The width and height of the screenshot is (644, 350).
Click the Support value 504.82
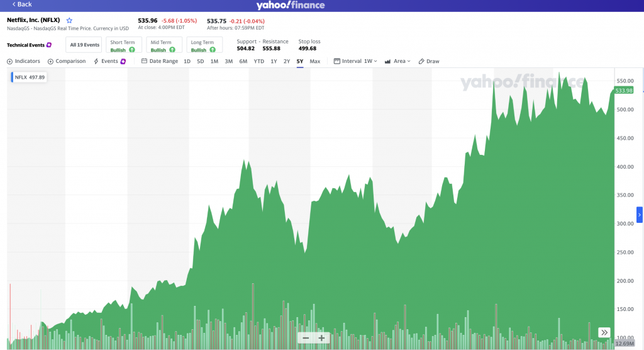246,48
